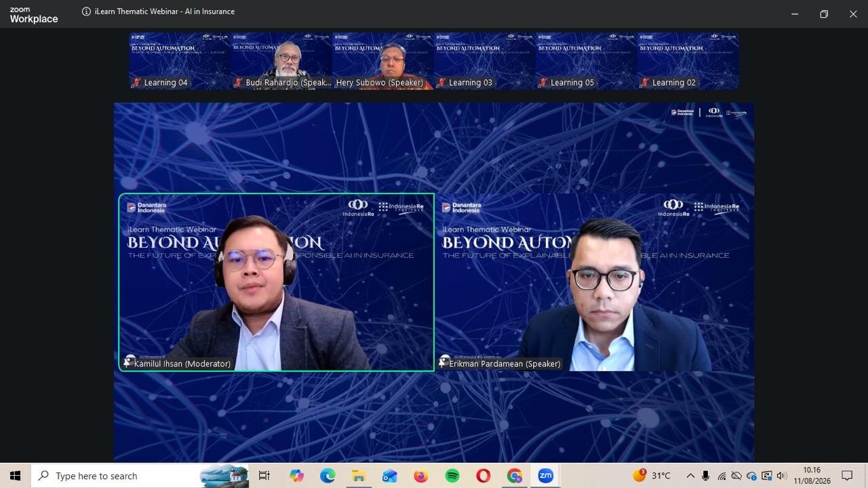Click the 'Erikman Pardamean (Speaker)' name label
The height and width of the screenshot is (488, 868).
pos(505,364)
